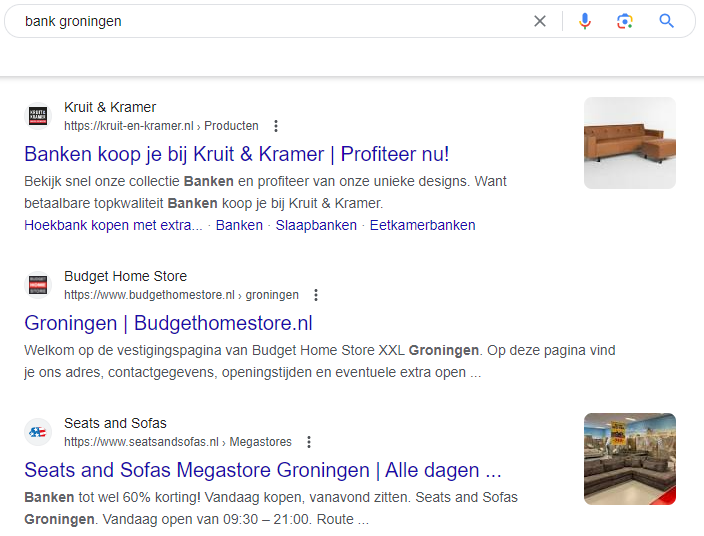Image resolution: width=704 pixels, height=536 pixels.
Task: Open the 'Eetkamerbanken' sitelink
Action: tap(422, 225)
